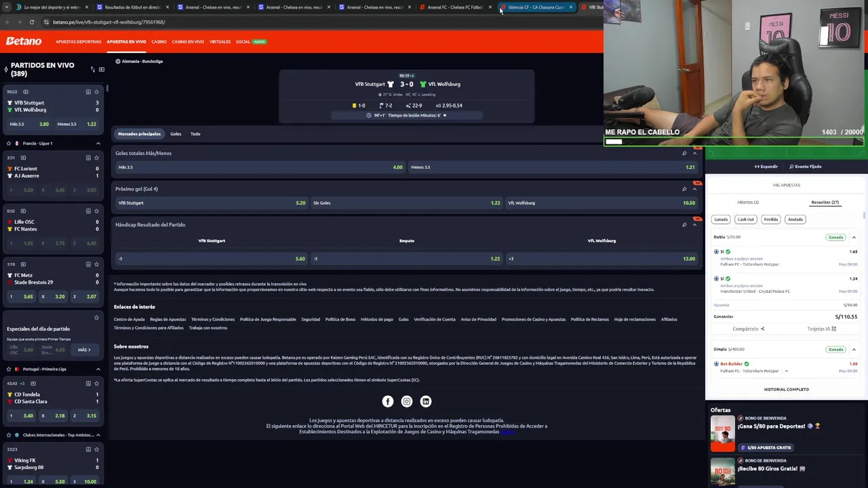Filter bets by Perdida
Image resolution: width=868 pixels, height=488 pixels.
tap(771, 219)
